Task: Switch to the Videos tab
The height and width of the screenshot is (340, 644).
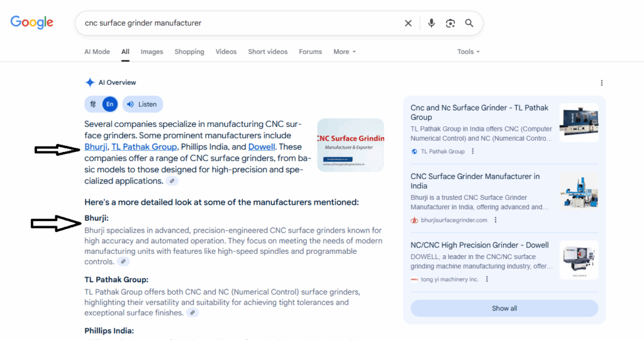Action: (x=226, y=52)
